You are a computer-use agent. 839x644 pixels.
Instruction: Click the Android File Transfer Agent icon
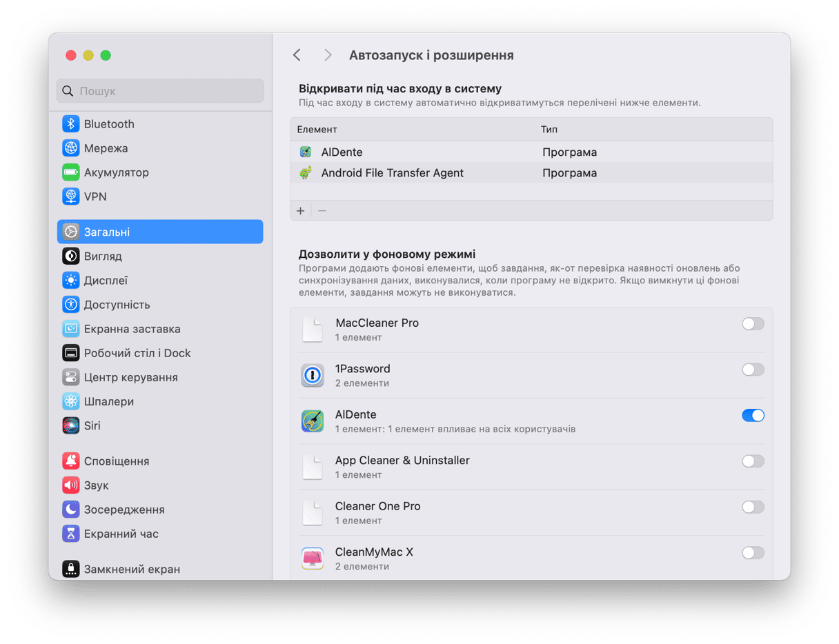point(306,173)
